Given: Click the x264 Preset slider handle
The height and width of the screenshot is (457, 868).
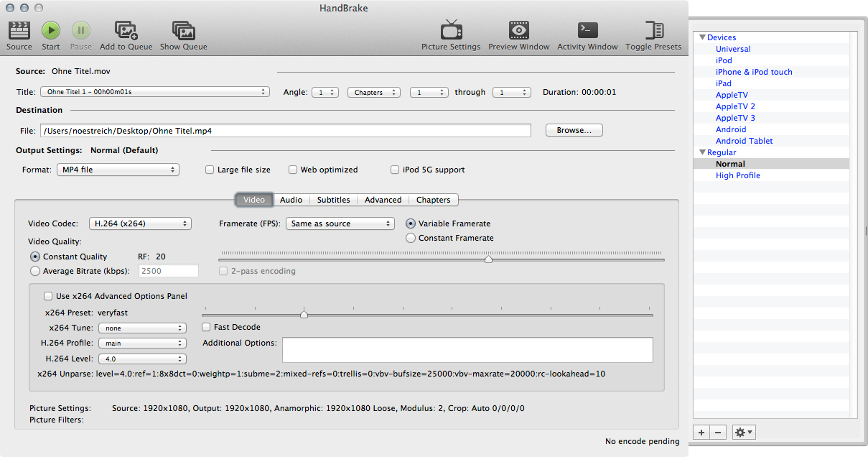Looking at the screenshot, I should coord(304,314).
